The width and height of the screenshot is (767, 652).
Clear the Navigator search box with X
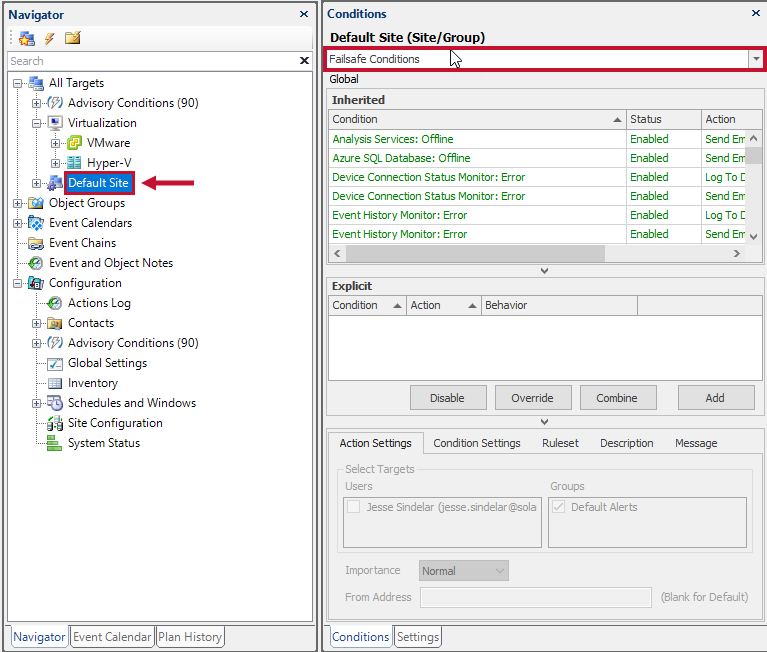(x=304, y=61)
